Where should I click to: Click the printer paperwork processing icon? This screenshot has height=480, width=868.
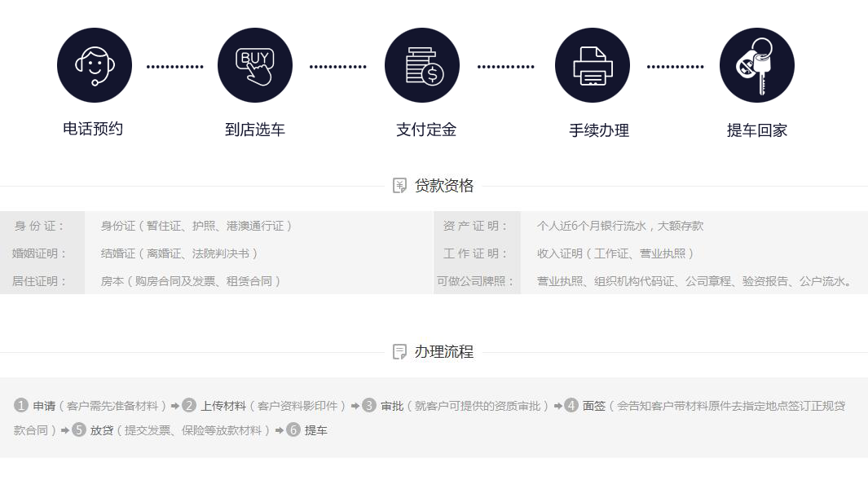(592, 65)
